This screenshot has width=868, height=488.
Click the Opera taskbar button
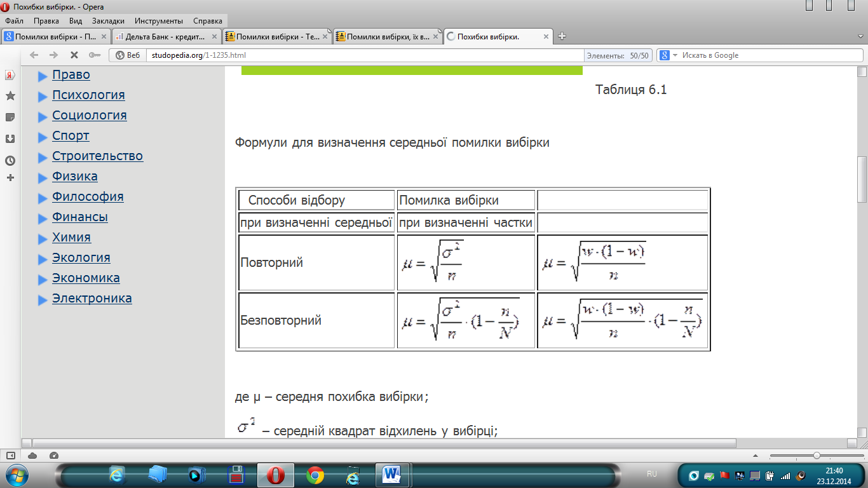pos(276,475)
